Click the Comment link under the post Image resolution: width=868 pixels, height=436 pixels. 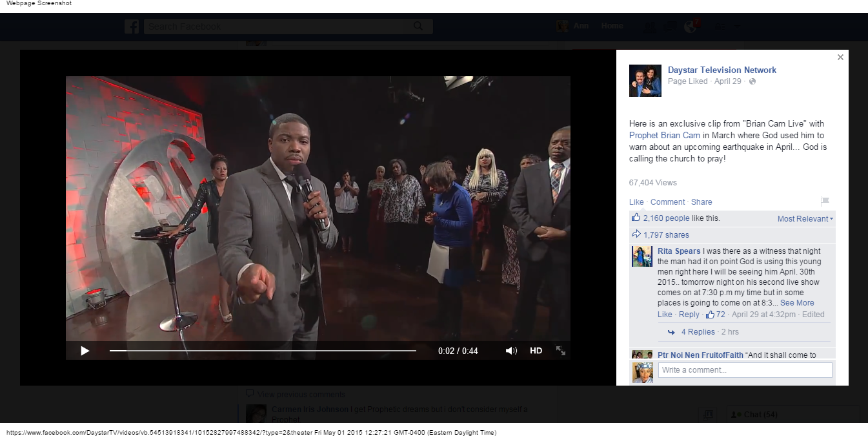(668, 202)
